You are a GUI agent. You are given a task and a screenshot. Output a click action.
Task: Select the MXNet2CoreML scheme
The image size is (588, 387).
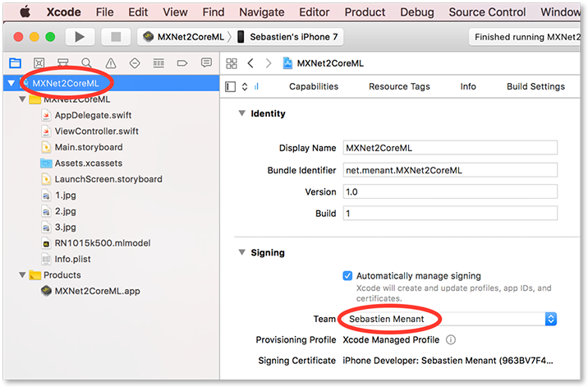(x=184, y=37)
